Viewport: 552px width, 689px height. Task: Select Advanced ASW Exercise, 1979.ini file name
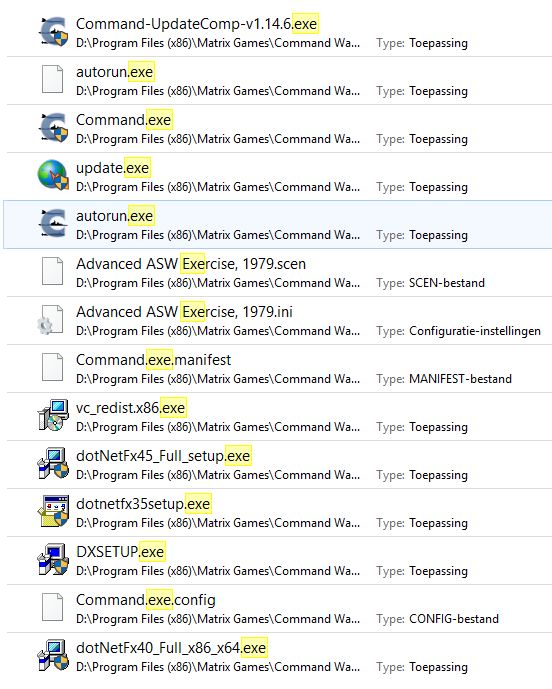[184, 312]
